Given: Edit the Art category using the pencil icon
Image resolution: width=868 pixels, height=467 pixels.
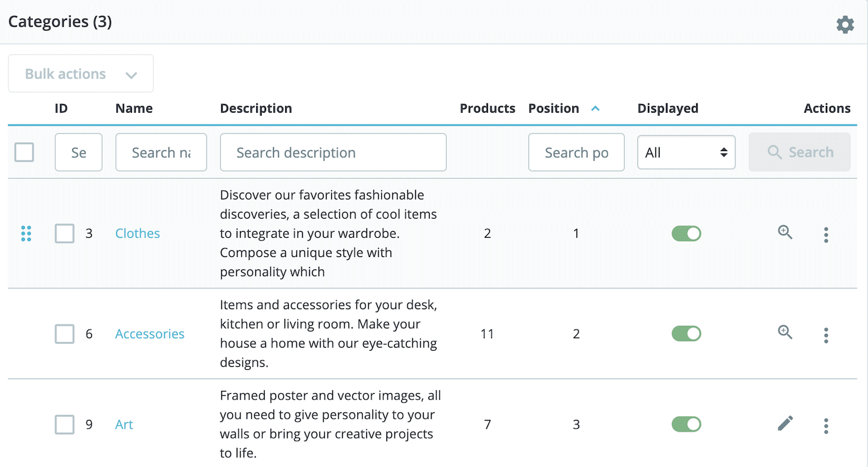Looking at the screenshot, I should (784, 424).
